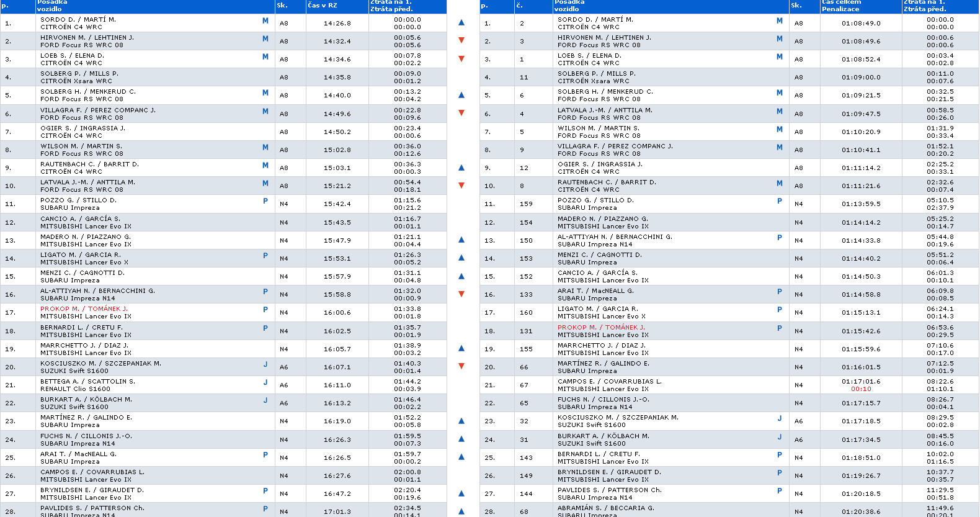Image resolution: width=980 pixels, height=517 pixels.
Task: Click blue up arrow in Rautenbach's stage row
Action: click(x=461, y=168)
